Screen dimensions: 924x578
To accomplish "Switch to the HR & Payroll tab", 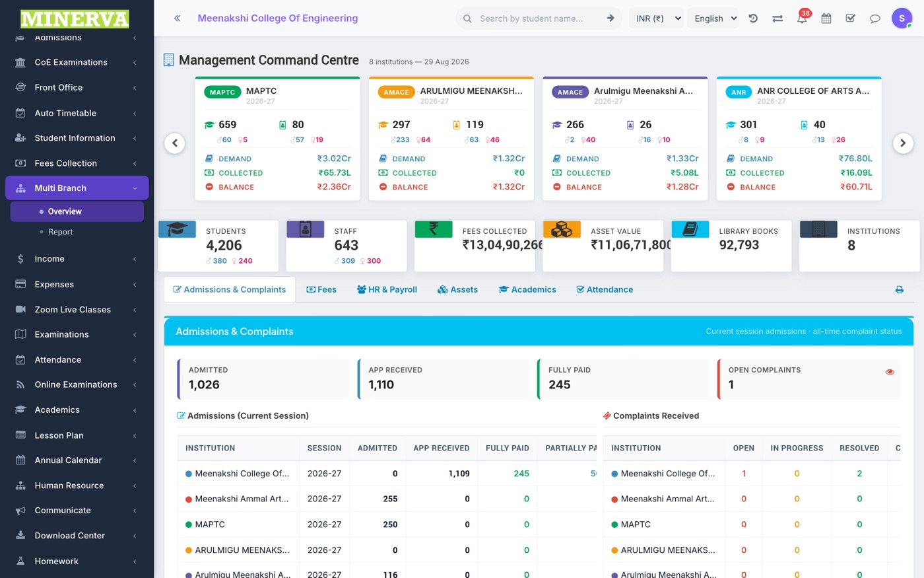I will coord(387,289).
